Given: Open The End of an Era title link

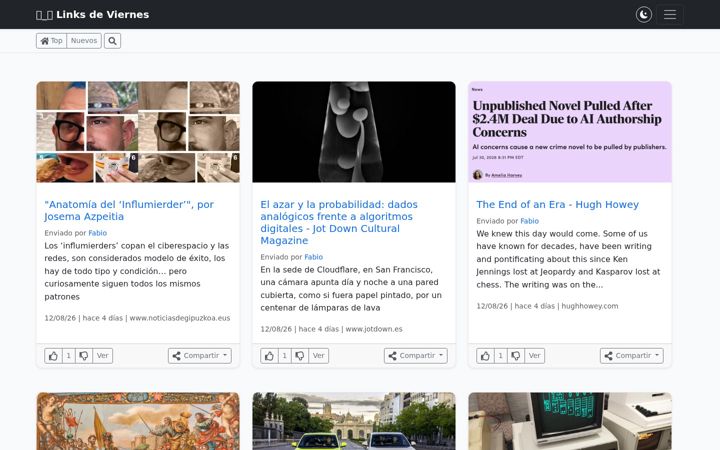Looking at the screenshot, I should [557, 204].
